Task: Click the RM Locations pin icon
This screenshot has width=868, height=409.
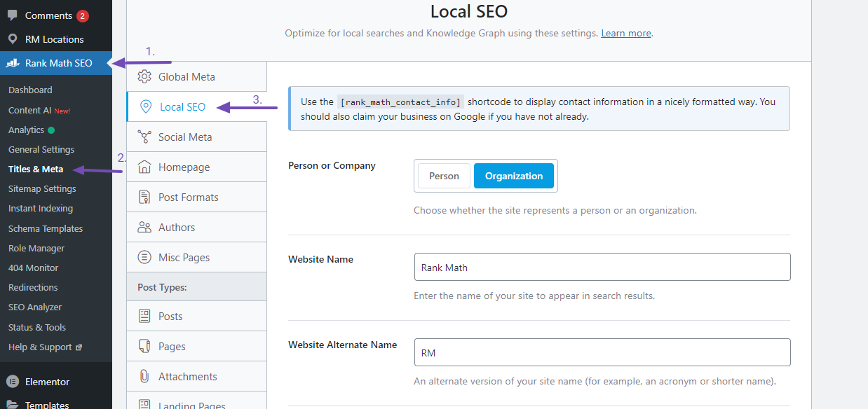Action: (13, 39)
